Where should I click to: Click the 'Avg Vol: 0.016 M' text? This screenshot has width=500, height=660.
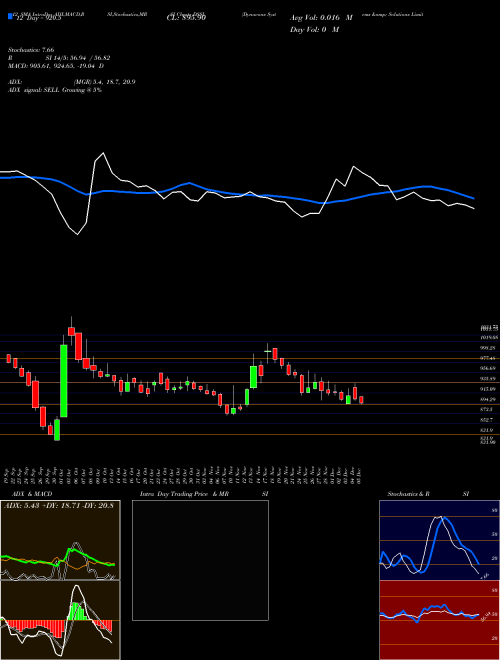tap(321, 18)
